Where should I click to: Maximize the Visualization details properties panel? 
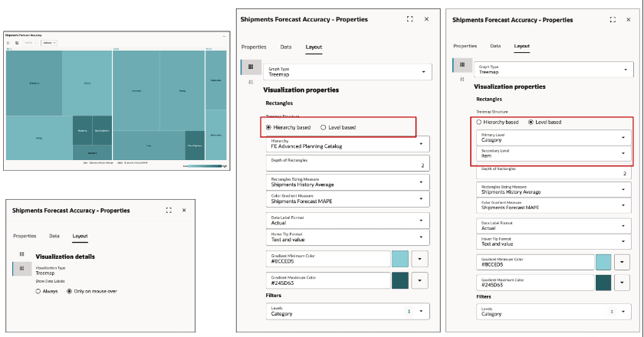tap(169, 210)
